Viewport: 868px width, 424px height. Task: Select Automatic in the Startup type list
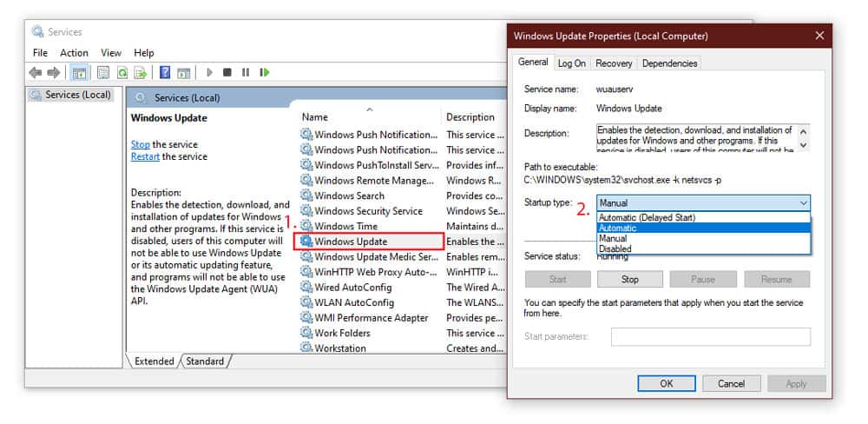tap(703, 228)
